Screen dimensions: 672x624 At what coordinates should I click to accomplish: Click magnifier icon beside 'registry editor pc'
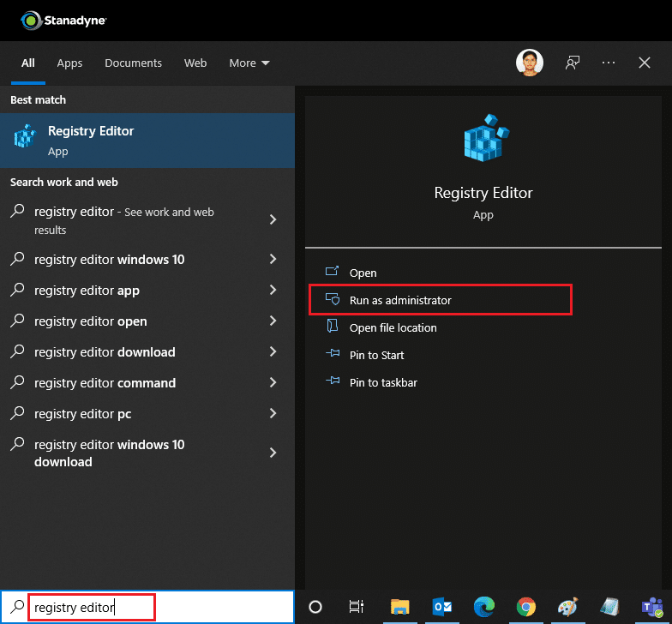(x=17, y=413)
